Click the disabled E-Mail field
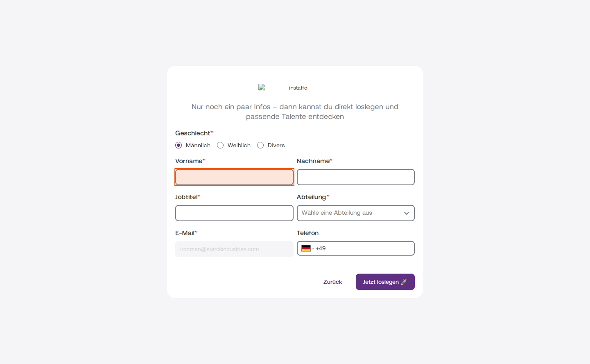590x364 pixels. point(234,249)
